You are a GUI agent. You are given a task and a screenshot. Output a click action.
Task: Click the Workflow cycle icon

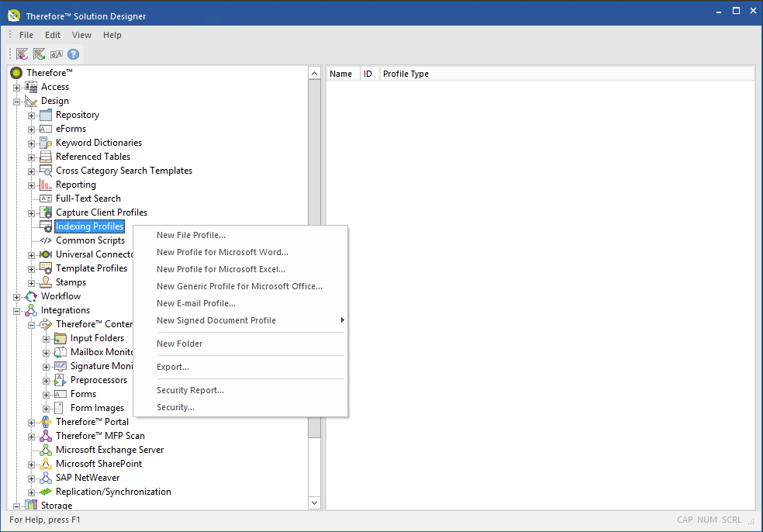(x=31, y=296)
